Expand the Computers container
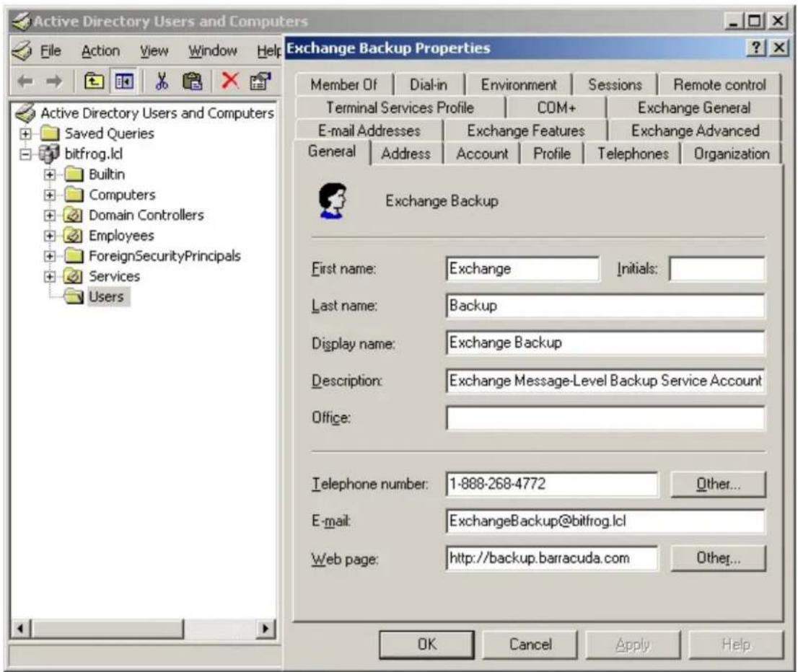This screenshot has width=798, height=672. [x=49, y=195]
